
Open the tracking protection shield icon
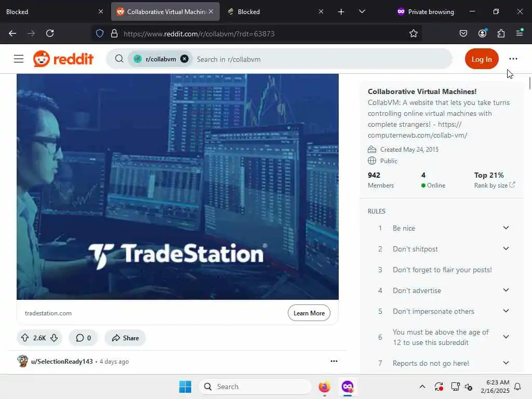click(x=99, y=33)
